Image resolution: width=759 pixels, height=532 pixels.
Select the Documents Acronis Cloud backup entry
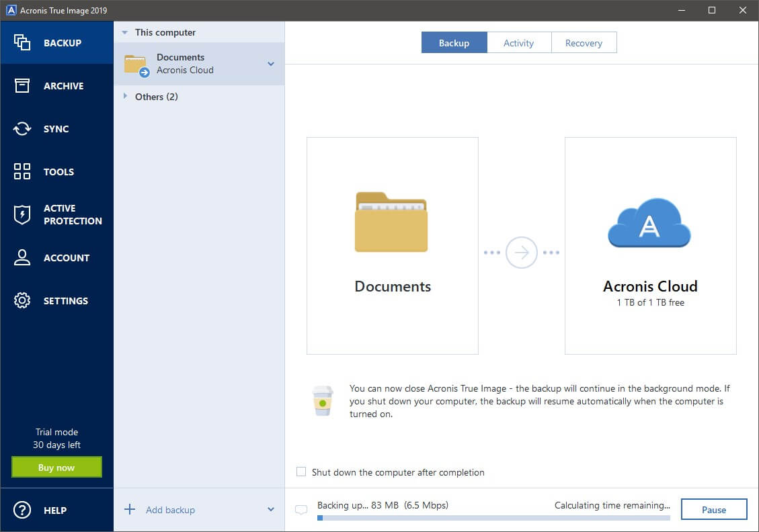(x=199, y=64)
